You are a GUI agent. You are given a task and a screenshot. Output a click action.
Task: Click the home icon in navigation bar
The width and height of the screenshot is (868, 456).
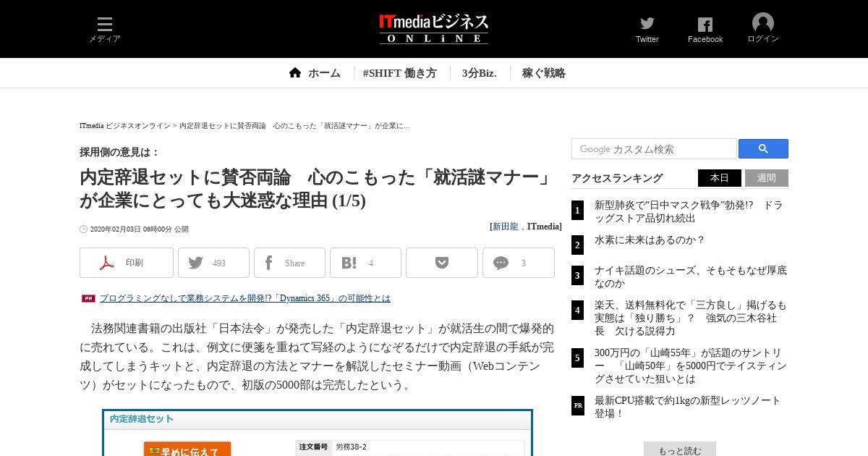point(294,72)
